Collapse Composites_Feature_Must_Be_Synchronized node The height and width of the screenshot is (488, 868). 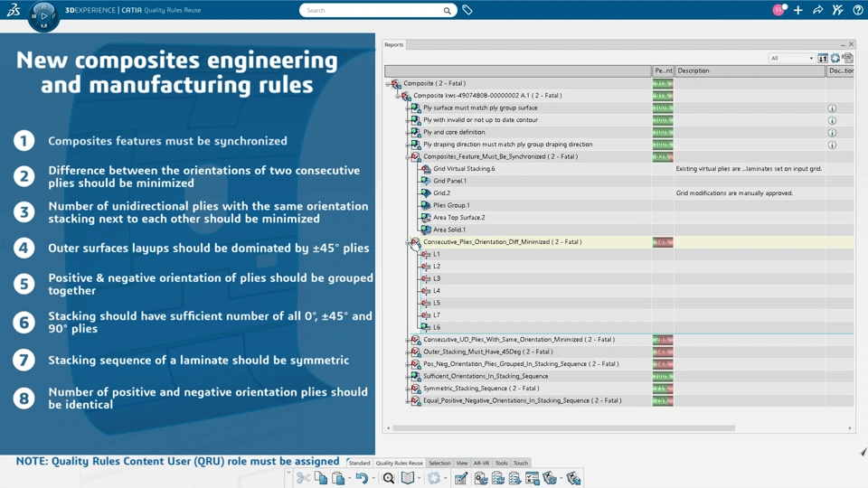[408, 156]
